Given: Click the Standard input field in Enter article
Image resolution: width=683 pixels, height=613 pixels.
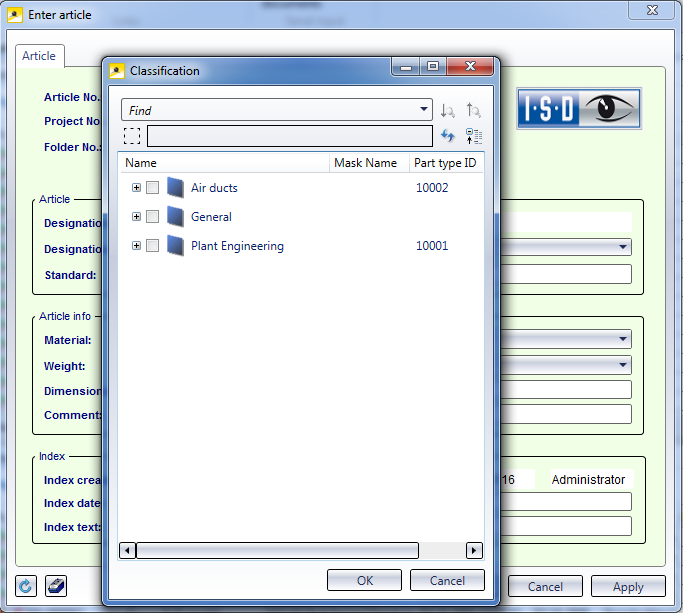Looking at the screenshot, I should (x=566, y=274).
